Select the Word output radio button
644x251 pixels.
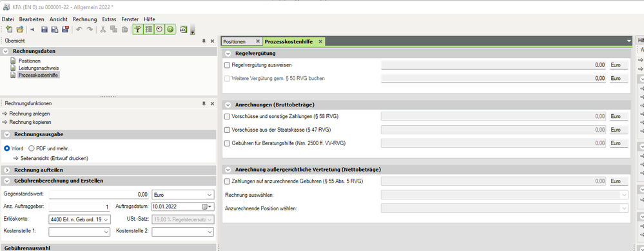point(6,148)
